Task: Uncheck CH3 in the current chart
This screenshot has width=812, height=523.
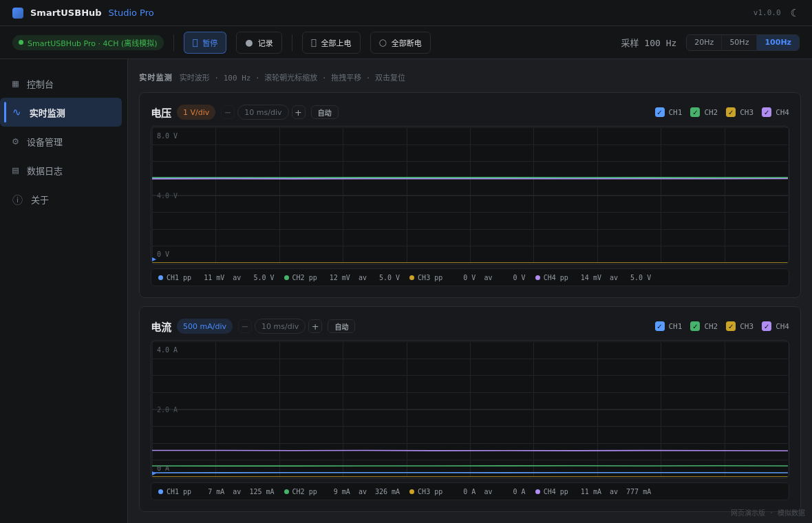Action: pyautogui.click(x=731, y=326)
